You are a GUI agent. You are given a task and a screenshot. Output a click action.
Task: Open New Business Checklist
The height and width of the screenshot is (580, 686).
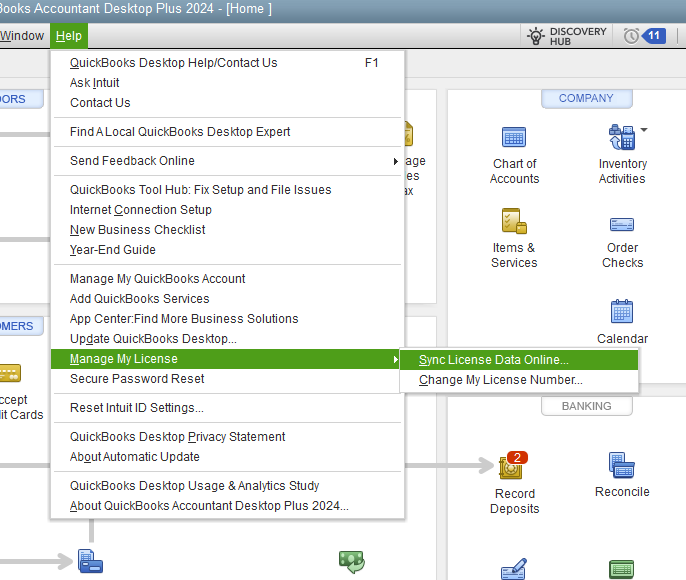(227, 230)
